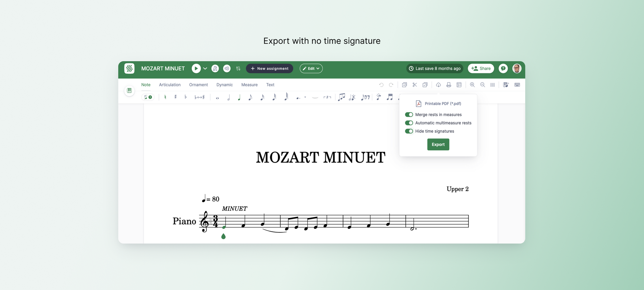Click the Flat logo icon
This screenshot has height=290, width=644.
pyautogui.click(x=129, y=68)
